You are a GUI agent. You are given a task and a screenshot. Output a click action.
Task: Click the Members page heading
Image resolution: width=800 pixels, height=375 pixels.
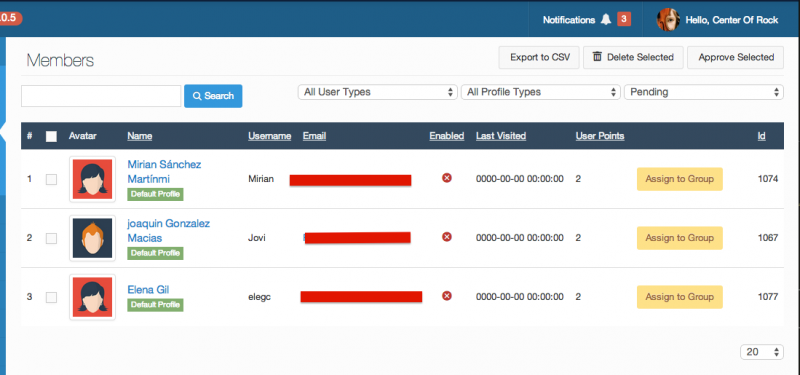pos(60,60)
